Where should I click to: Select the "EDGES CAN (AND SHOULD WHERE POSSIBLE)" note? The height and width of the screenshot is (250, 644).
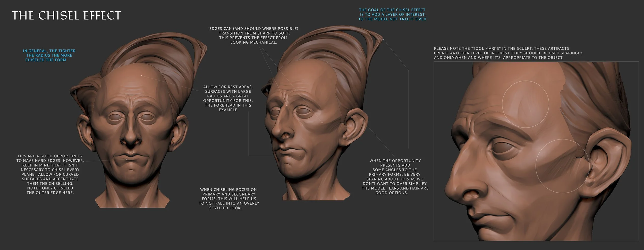click(254, 35)
